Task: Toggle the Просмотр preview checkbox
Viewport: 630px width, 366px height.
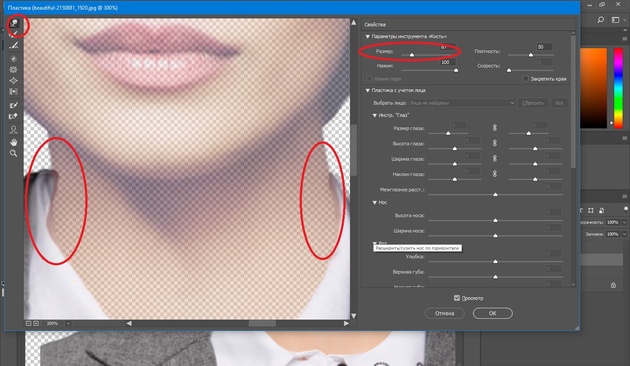Action: (457, 298)
